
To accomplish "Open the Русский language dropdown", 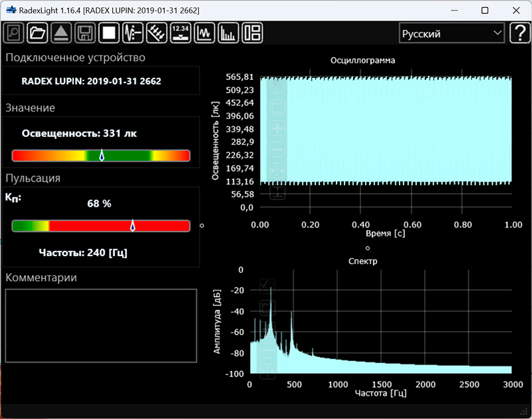I will [x=452, y=33].
